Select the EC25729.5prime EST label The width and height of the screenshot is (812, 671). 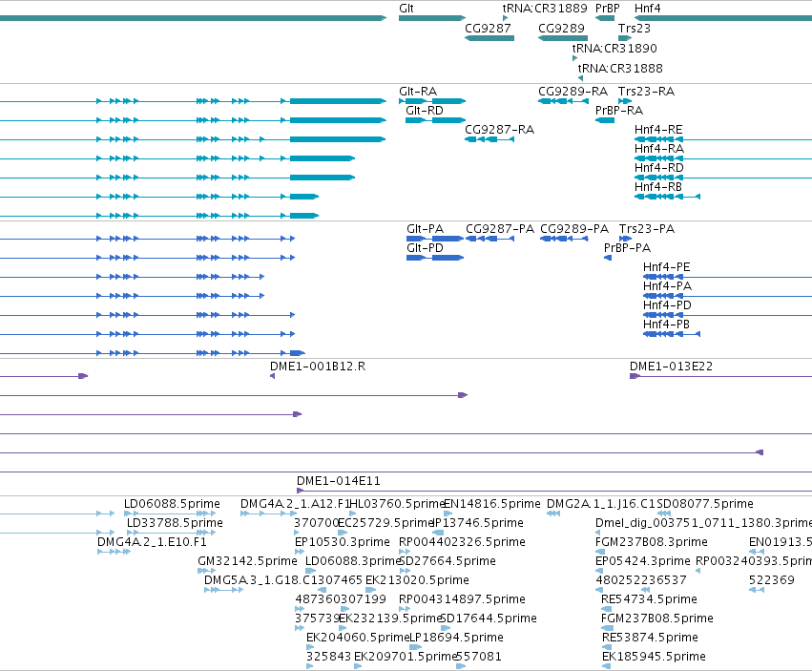385,523
